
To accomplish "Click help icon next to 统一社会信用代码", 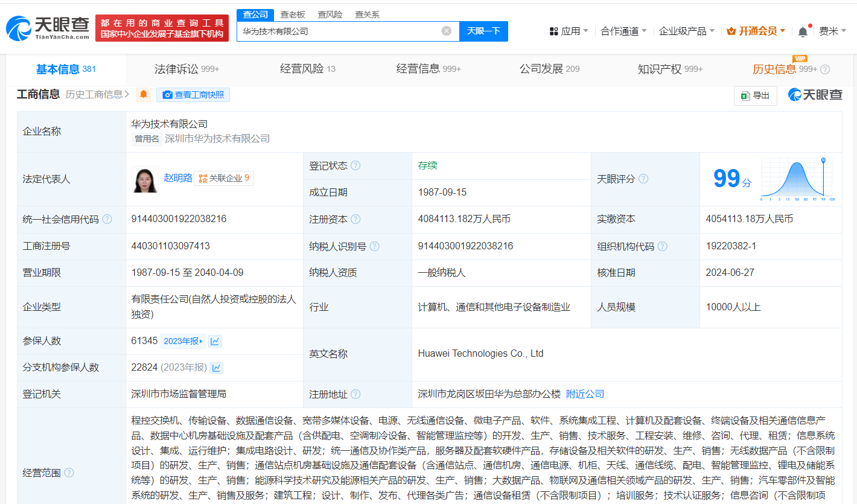I will coord(107,219).
